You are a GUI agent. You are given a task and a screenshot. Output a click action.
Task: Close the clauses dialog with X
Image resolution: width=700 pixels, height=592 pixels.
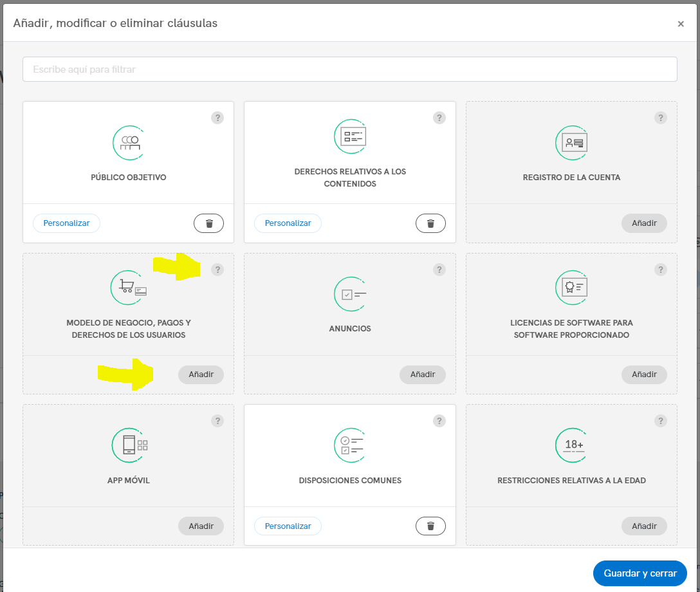[x=681, y=24]
